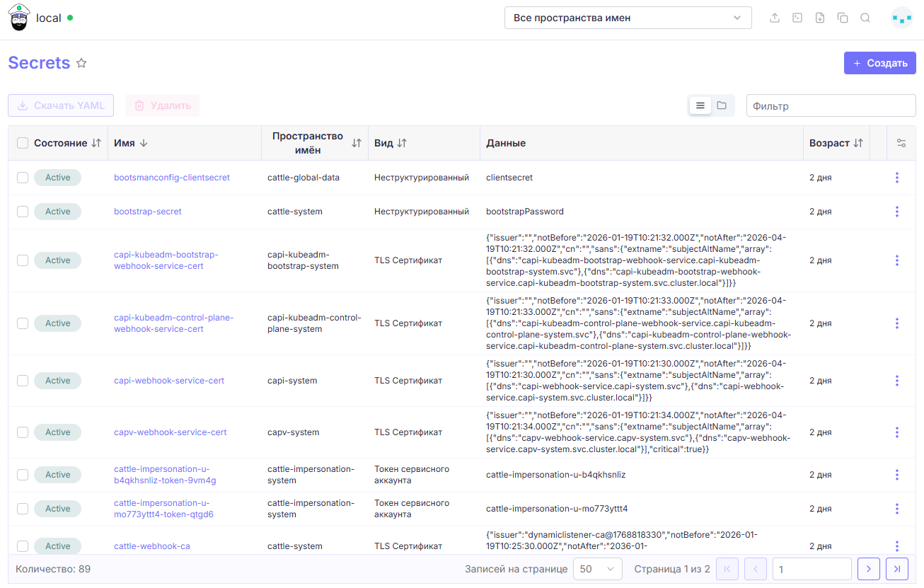Screen dimensions: 924x588
Task: Click the Удалить button
Action: [162, 105]
